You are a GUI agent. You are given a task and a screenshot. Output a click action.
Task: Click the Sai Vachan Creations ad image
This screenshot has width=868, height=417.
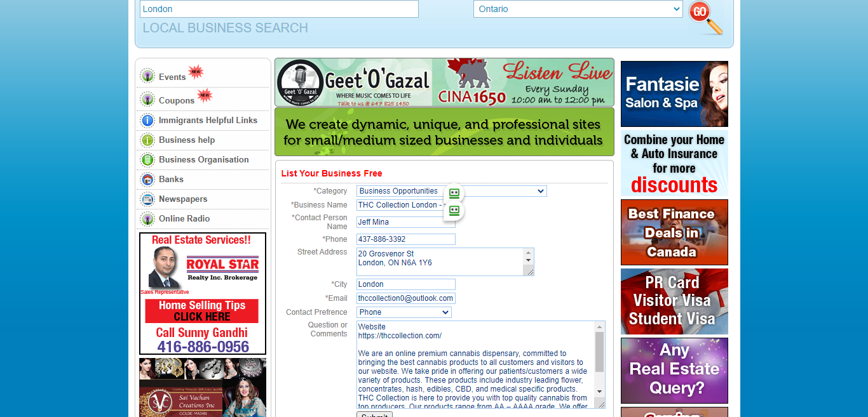tap(203, 388)
